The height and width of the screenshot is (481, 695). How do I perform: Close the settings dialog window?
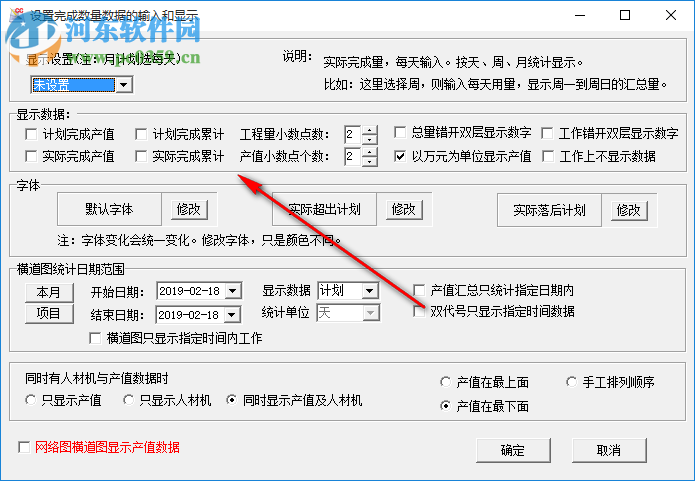coord(671,15)
